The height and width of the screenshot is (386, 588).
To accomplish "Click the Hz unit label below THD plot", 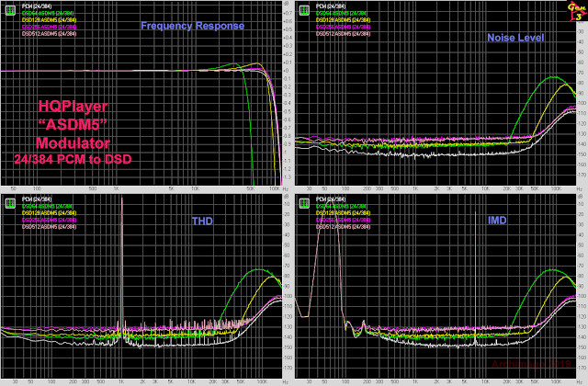I will point(286,382).
